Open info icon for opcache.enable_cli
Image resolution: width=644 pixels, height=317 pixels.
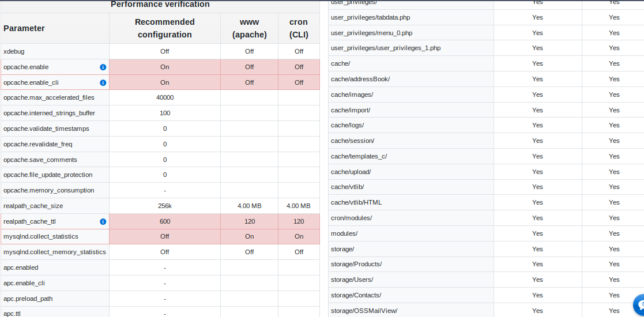[103, 82]
